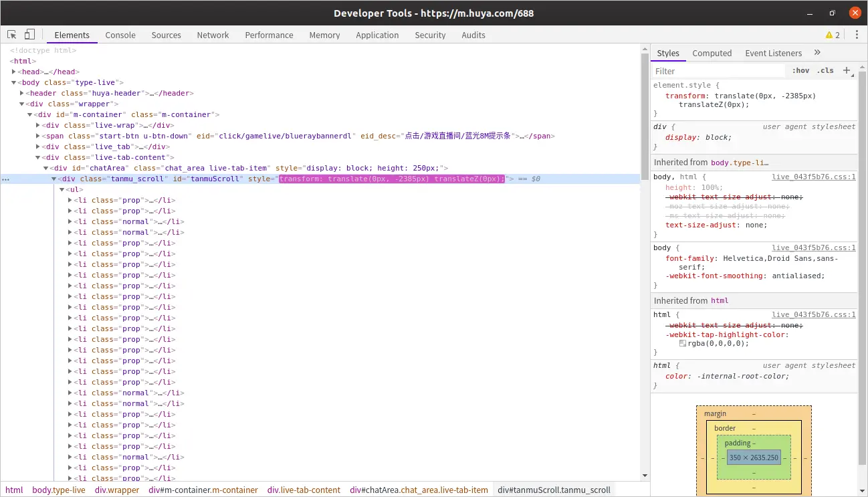Image resolution: width=868 pixels, height=497 pixels.
Task: Select div.live-tab-content breadcrumb
Action: [x=304, y=490]
